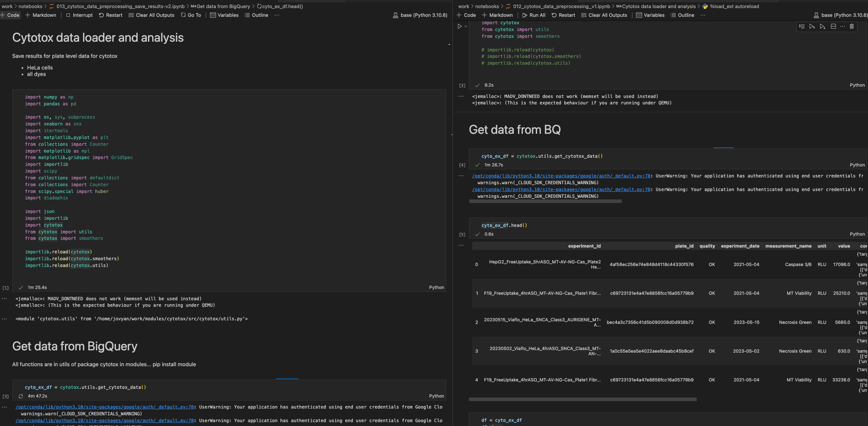Run the cell containing import cytotox
Screen dimensions: 868x426
(459, 26)
